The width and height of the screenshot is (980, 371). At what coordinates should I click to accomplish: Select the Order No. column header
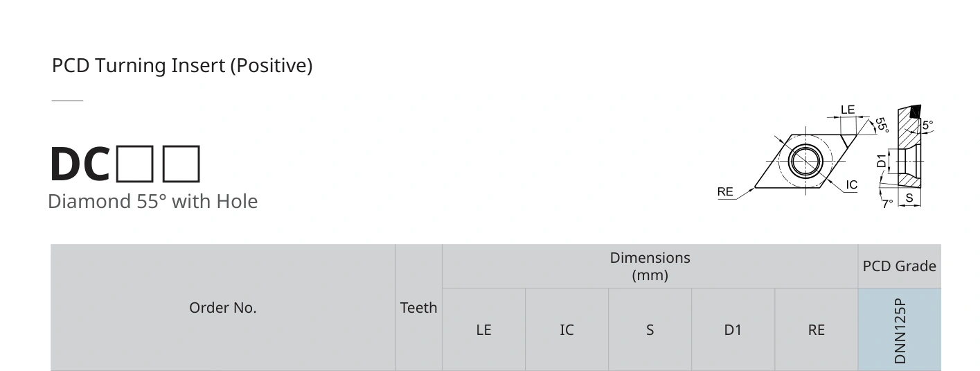coord(223,307)
